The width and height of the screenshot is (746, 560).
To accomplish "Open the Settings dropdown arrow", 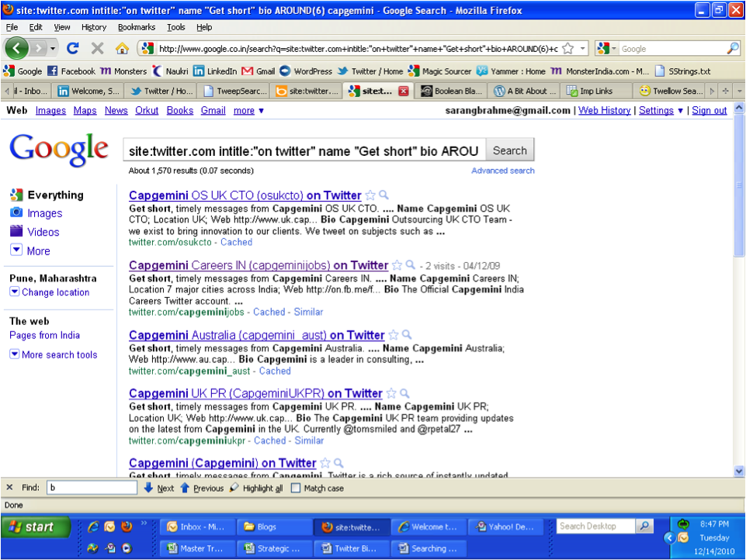I will [x=680, y=111].
